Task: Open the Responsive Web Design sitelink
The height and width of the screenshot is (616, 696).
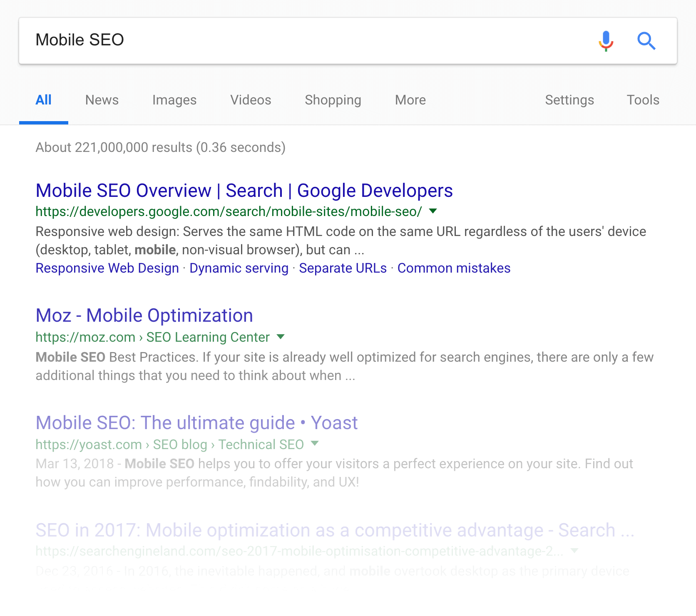Action: coord(107,268)
